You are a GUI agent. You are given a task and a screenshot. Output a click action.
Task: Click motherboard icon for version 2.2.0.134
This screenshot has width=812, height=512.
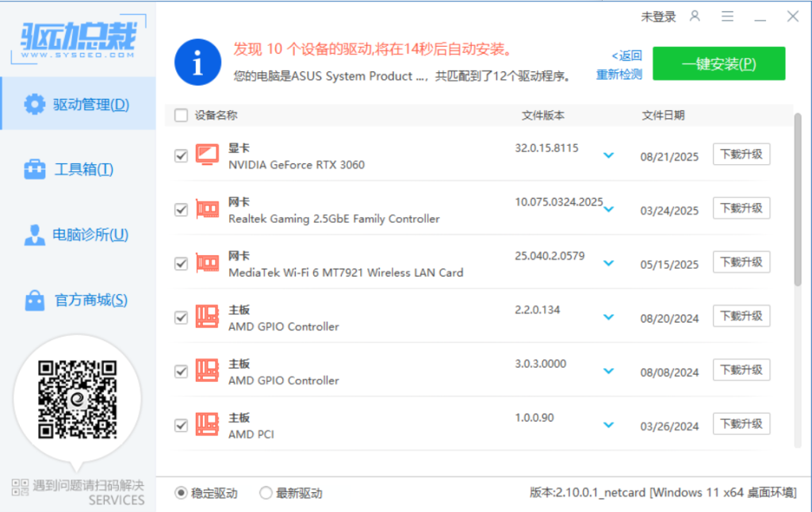point(207,317)
